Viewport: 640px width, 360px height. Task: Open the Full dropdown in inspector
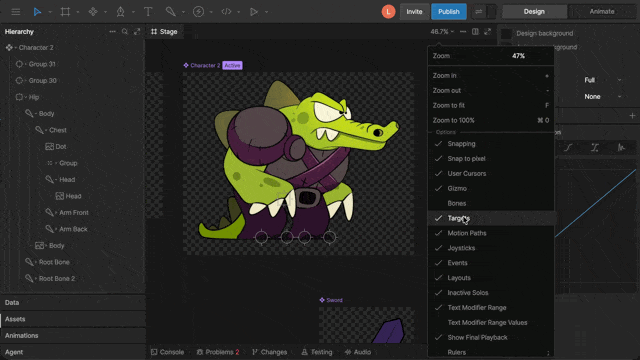click(x=602, y=80)
